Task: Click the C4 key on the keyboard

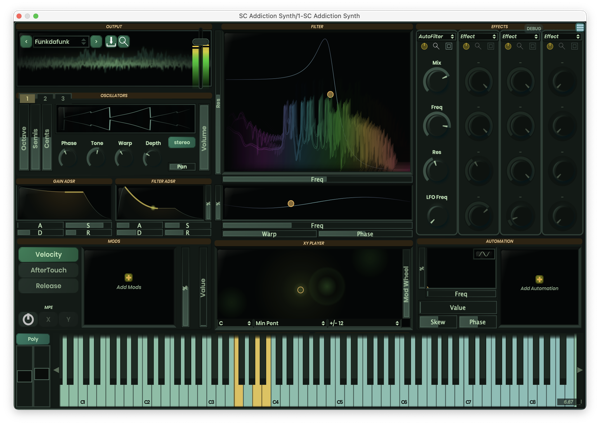Action: [x=276, y=396]
